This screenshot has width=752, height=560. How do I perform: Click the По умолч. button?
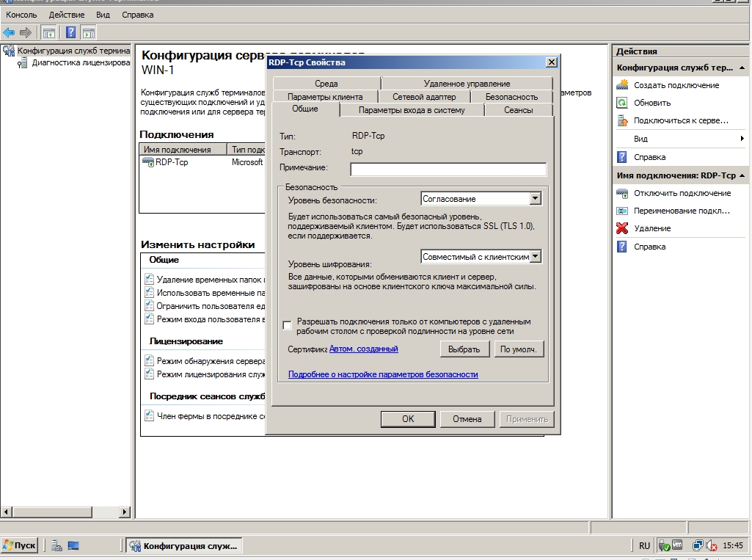[x=518, y=349]
